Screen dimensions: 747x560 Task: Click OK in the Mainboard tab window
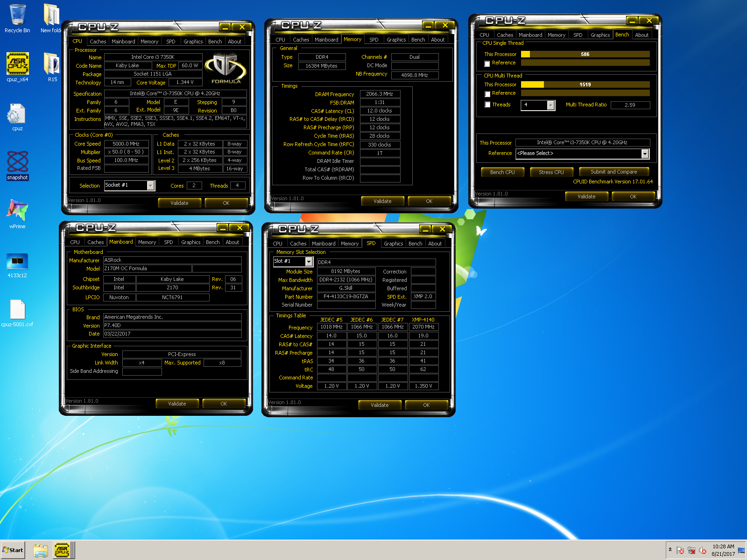pos(224,404)
